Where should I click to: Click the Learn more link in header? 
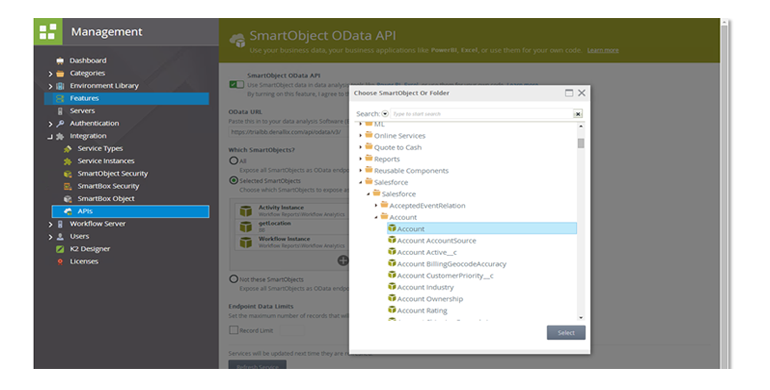[x=603, y=50]
